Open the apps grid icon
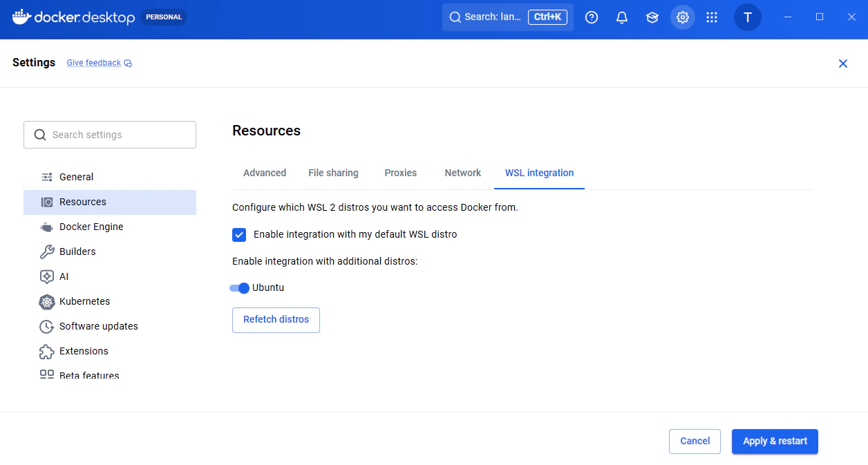 pyautogui.click(x=712, y=17)
